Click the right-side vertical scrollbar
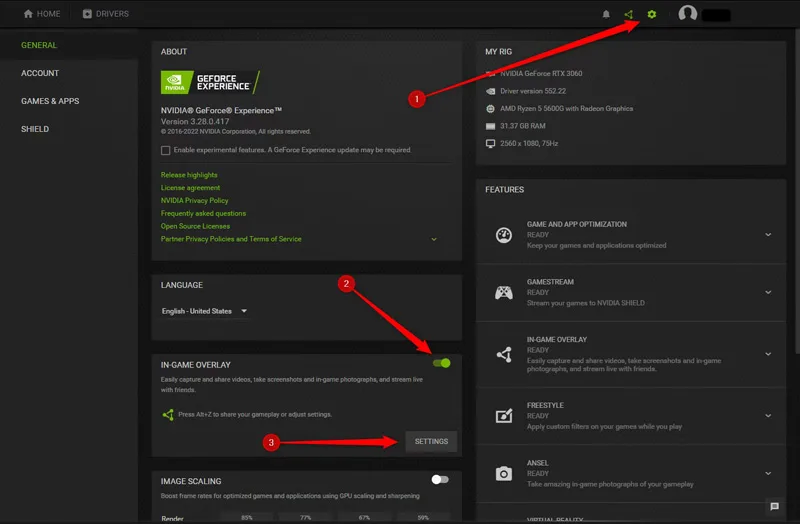The height and width of the screenshot is (524, 800). [x=797, y=189]
